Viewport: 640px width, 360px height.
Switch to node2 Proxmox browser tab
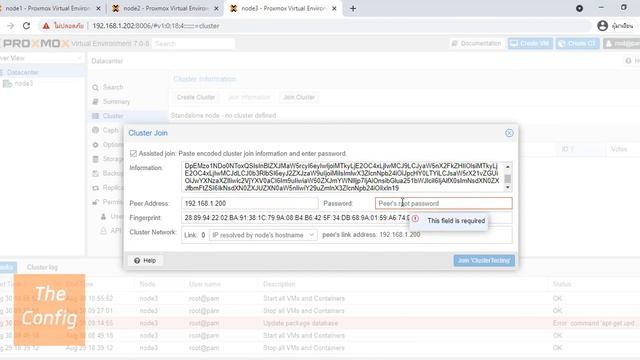point(165,8)
